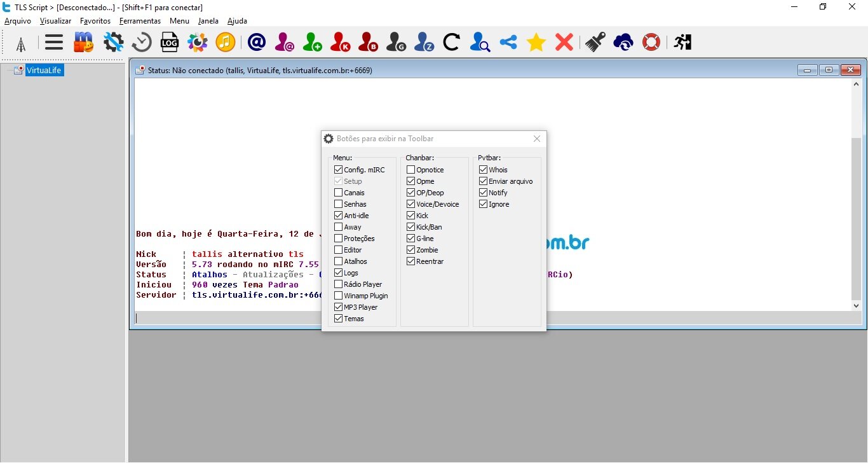
Task: Click the blue @ Opme toolbar icon
Action: pyautogui.click(x=256, y=43)
